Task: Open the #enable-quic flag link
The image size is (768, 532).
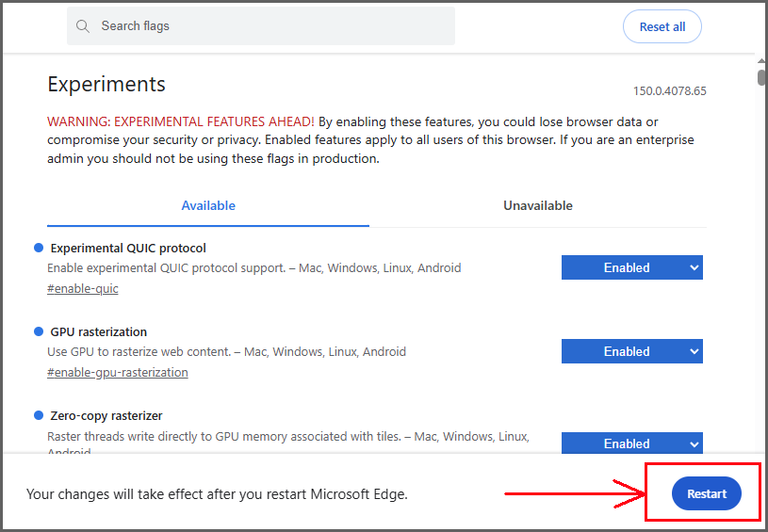Action: point(82,289)
